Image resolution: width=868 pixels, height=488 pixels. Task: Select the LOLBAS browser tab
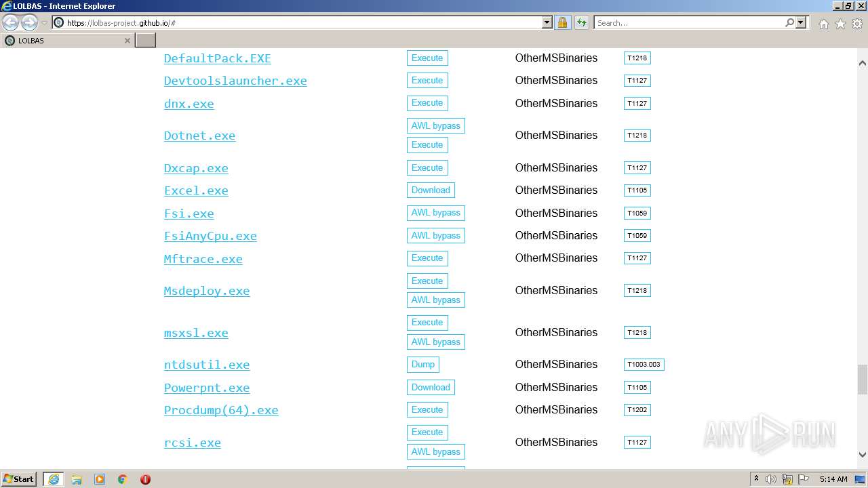pos(67,41)
